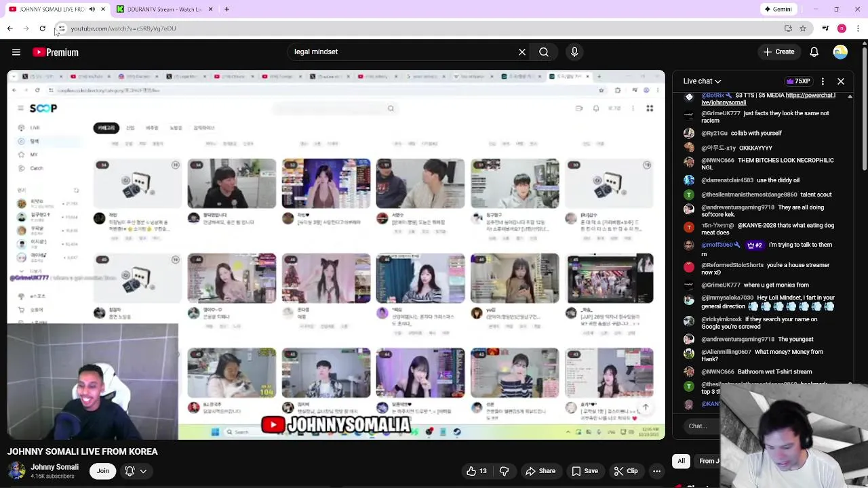The width and height of the screenshot is (868, 488).
Task: Edit the legal mindset search field
Action: tap(403, 52)
